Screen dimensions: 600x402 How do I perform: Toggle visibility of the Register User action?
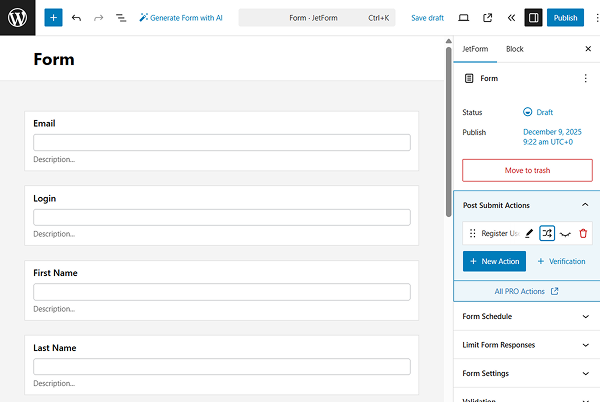[x=565, y=233]
